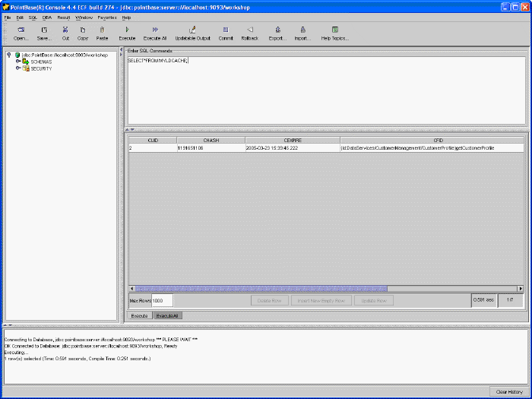Screen dimensions: 532x399
Task: Open the DBA menu
Action: [x=47, y=17]
